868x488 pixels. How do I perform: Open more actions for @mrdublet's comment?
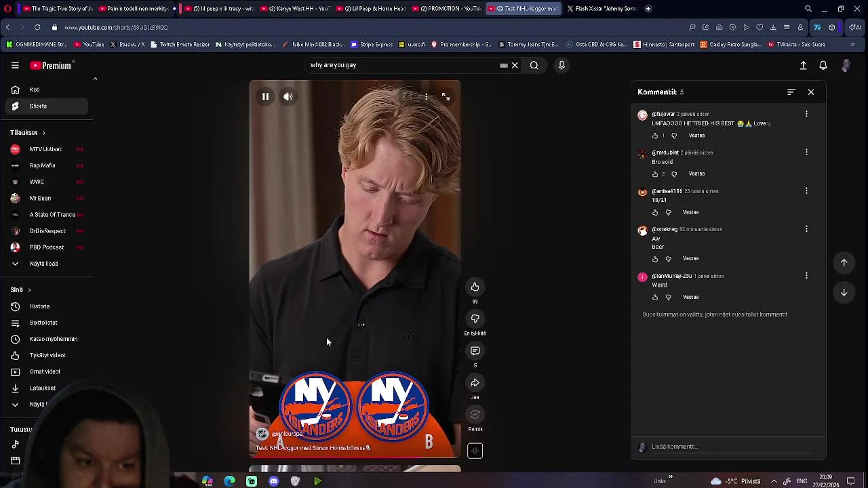click(x=806, y=152)
